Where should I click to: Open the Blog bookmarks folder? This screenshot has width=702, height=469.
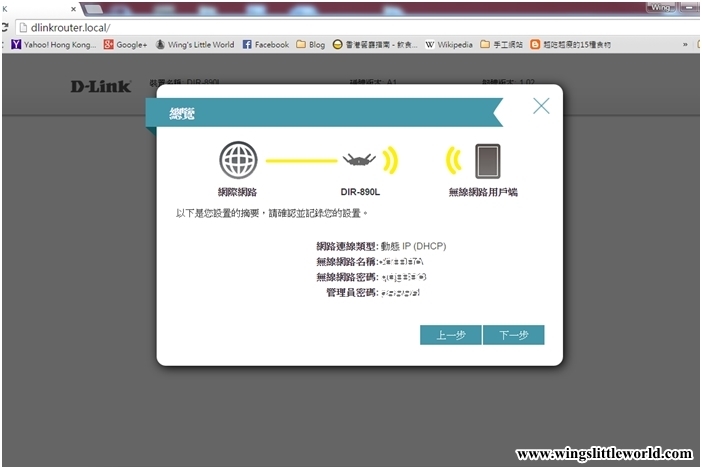point(310,45)
